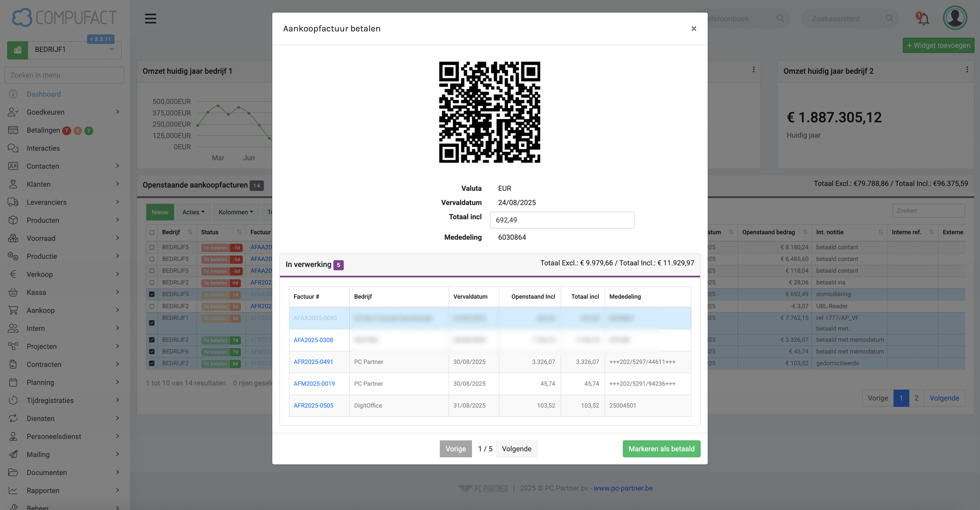
Task: Click the Verkoop euro icon
Action: [x=13, y=274]
